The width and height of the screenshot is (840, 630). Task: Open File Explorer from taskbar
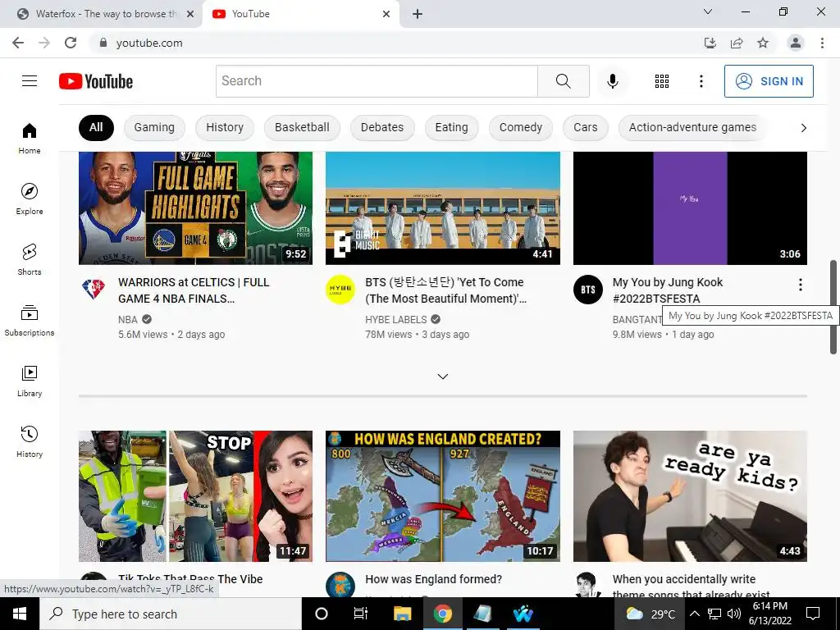(x=402, y=614)
